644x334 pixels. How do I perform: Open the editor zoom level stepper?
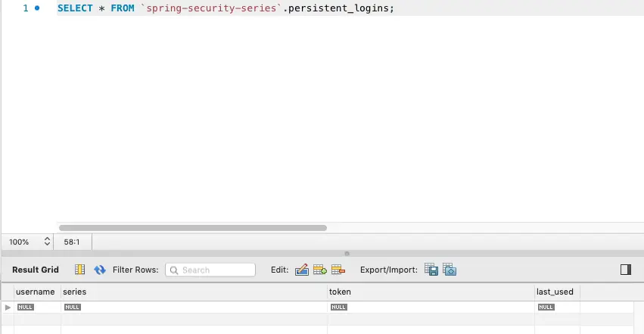pos(47,242)
